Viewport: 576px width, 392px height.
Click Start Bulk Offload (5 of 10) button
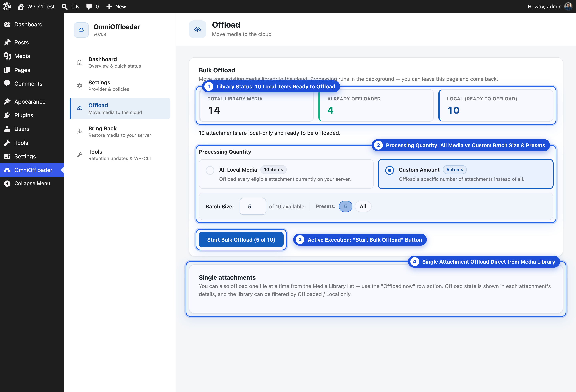(x=241, y=240)
